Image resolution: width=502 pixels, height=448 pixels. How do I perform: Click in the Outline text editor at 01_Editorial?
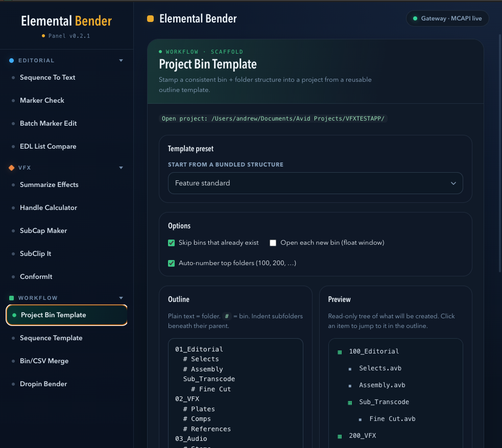[199, 349]
